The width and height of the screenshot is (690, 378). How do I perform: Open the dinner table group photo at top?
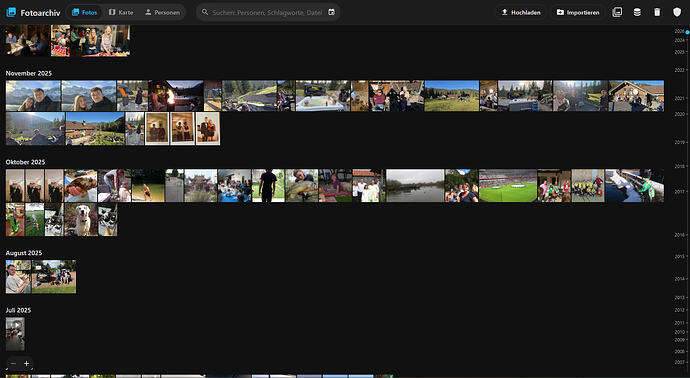pyautogui.click(x=28, y=40)
